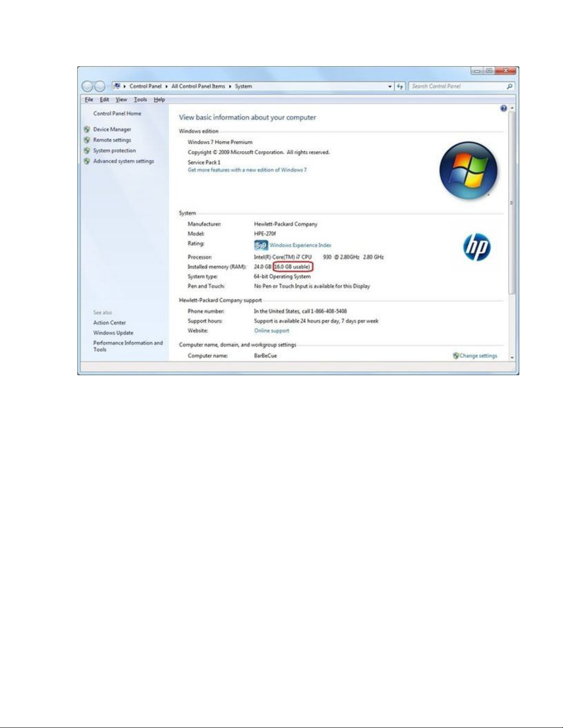Viewport: 563px width, 728px height.
Task: Click the computer icon in address bar
Action: 117,86
